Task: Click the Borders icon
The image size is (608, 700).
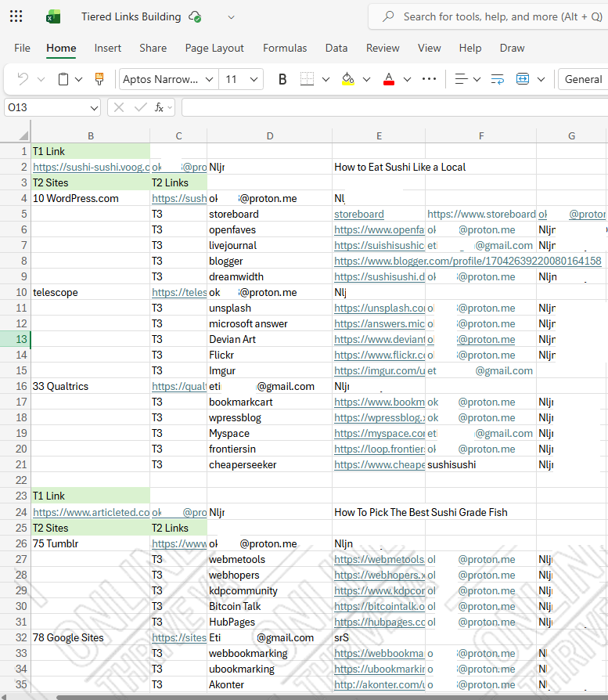Action: coord(307,79)
